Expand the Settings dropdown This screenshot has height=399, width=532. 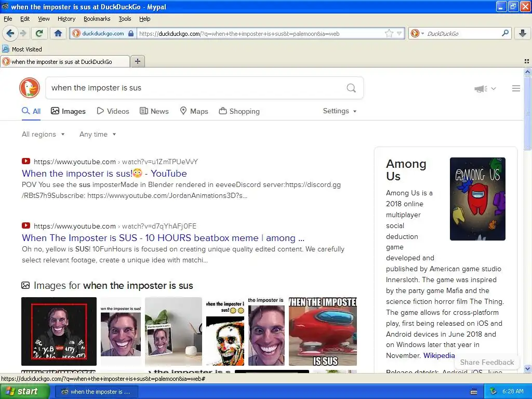point(340,111)
